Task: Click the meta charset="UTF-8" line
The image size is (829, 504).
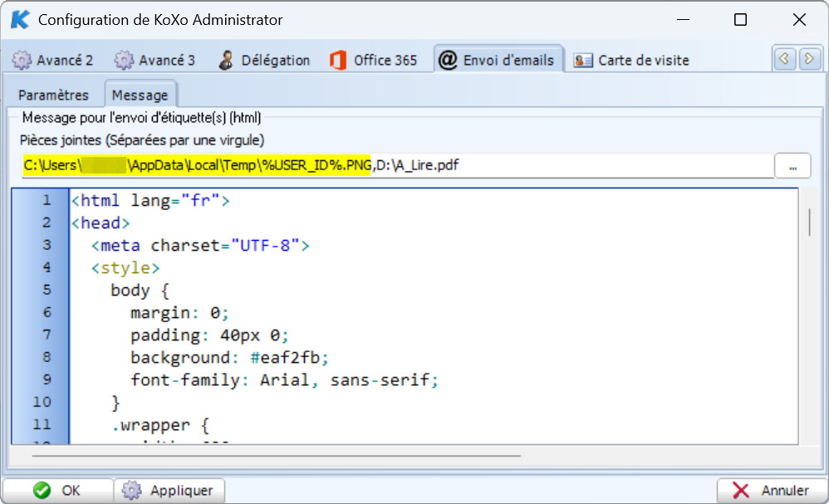Action: [x=200, y=246]
